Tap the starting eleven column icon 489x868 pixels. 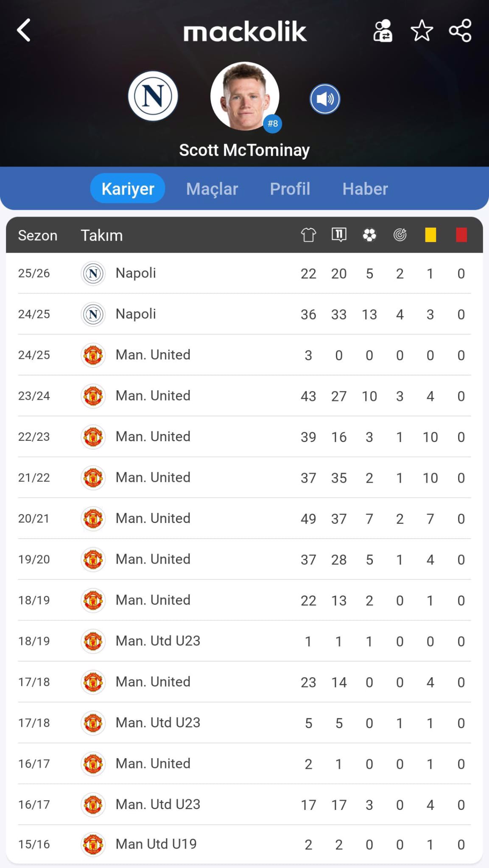[x=339, y=235]
